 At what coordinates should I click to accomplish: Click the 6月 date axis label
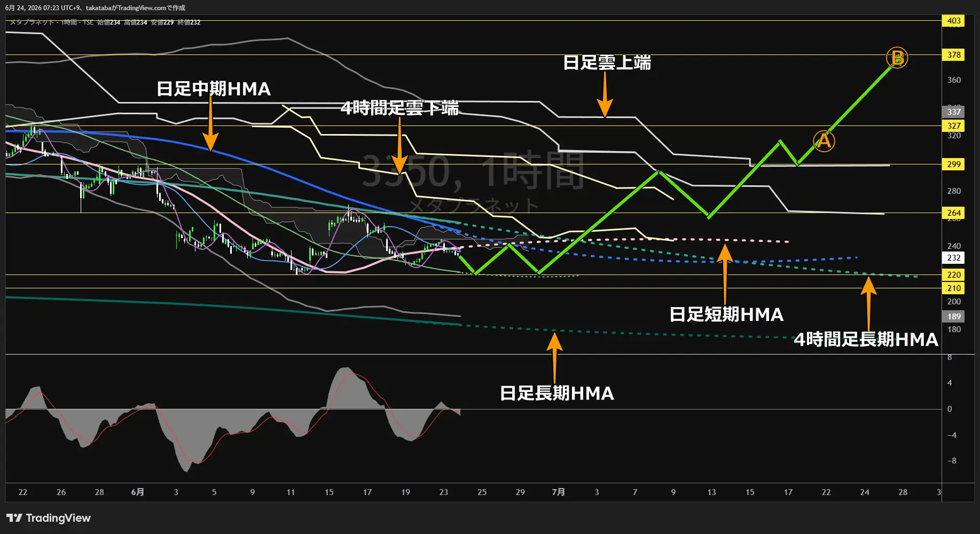tap(138, 492)
